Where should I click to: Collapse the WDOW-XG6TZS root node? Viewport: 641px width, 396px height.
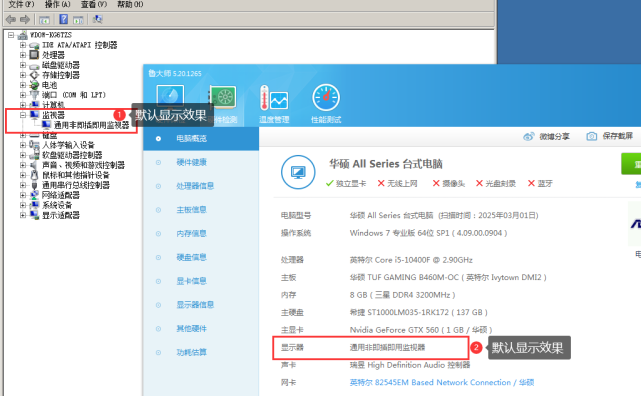pos(11,35)
